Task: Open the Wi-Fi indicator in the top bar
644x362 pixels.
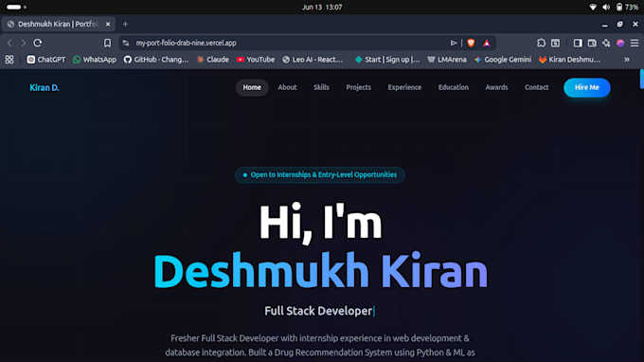Action: (593, 7)
